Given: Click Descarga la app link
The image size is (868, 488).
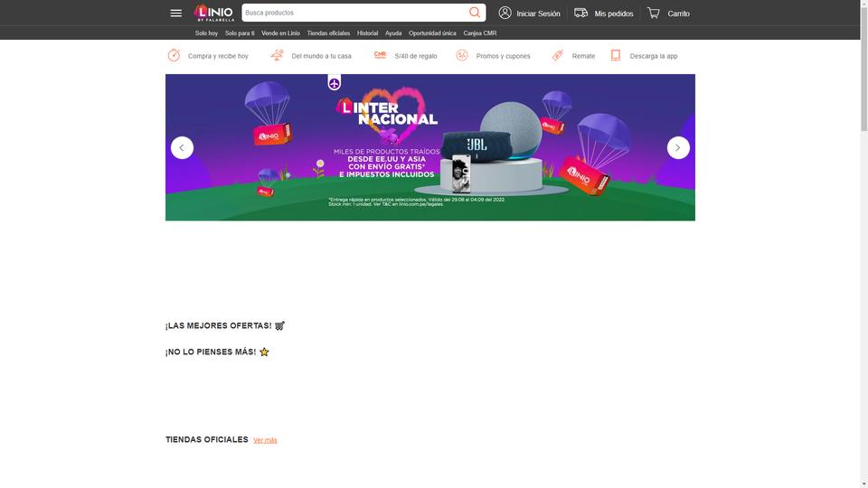Looking at the screenshot, I should [x=653, y=56].
